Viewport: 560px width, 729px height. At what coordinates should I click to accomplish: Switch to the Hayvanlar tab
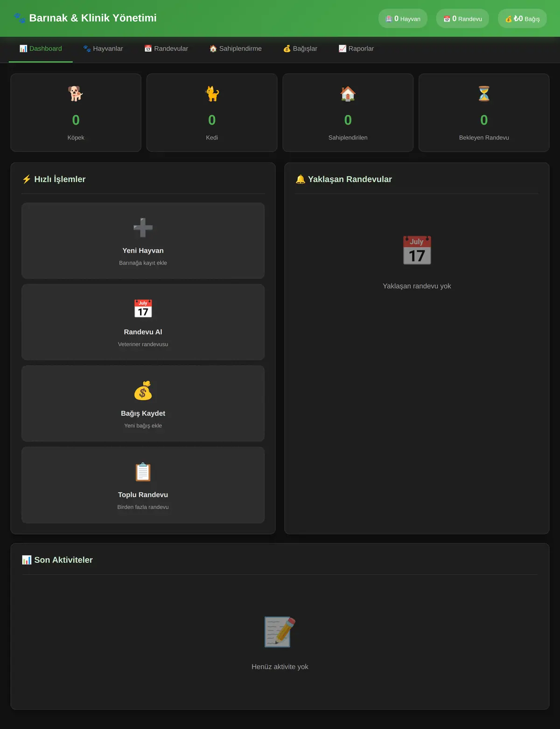103,49
